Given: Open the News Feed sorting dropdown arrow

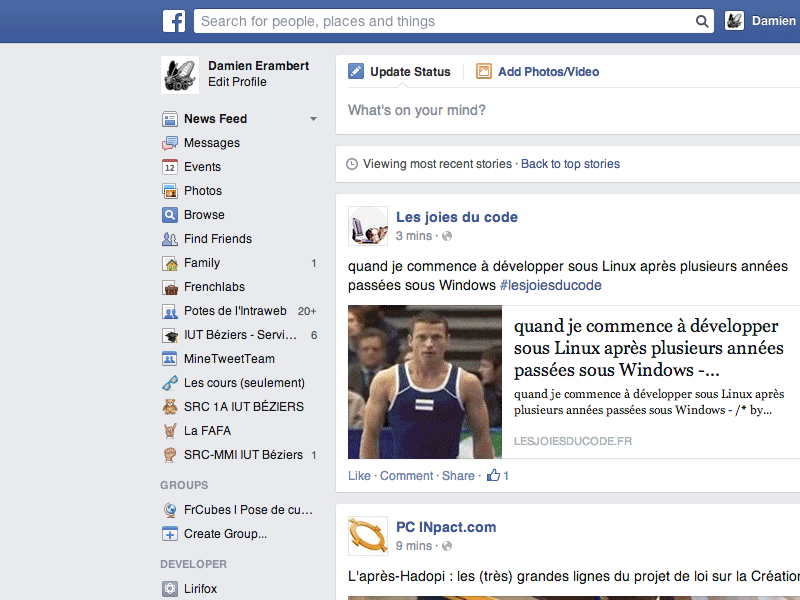Looking at the screenshot, I should (313, 118).
